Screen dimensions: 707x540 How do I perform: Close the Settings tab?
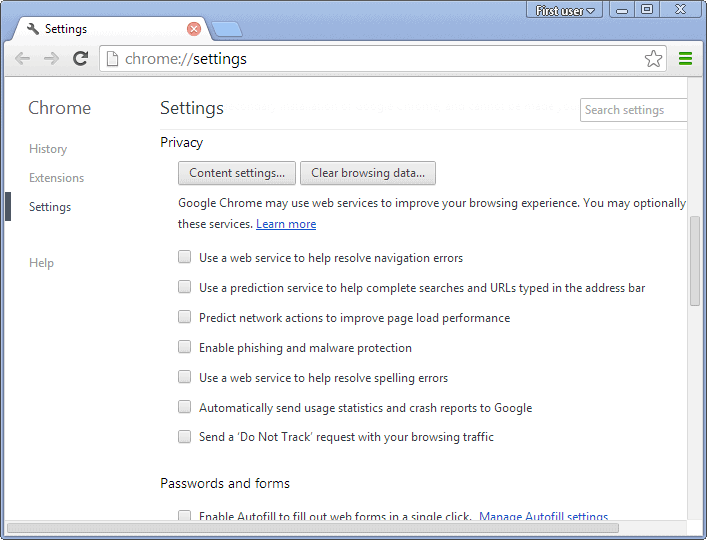(194, 29)
